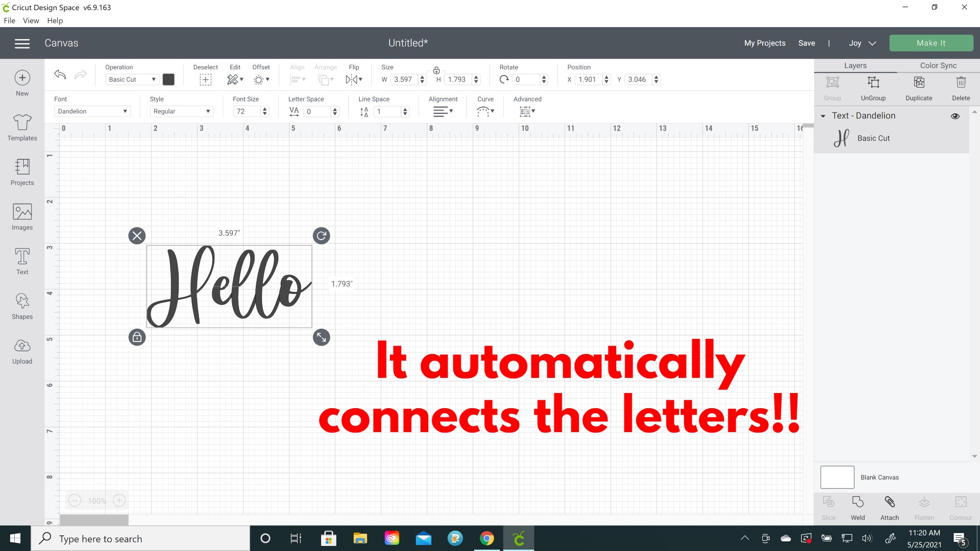Toggle lock handle on Hello selection
Viewport: 980px width, 551px height.
pyautogui.click(x=137, y=337)
